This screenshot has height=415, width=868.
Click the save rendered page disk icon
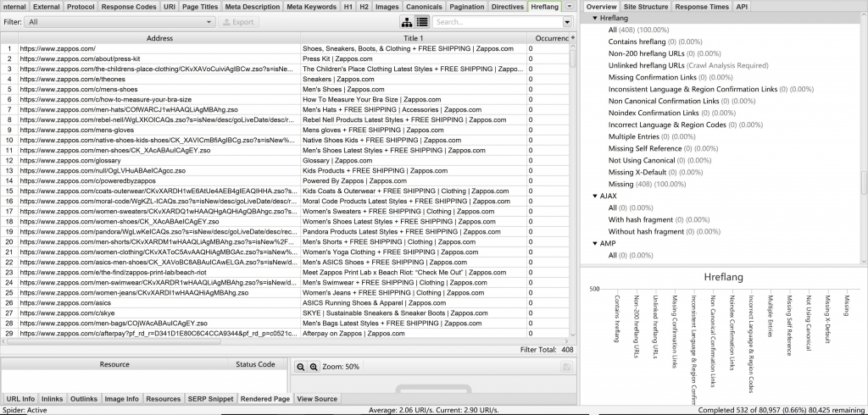click(x=565, y=367)
